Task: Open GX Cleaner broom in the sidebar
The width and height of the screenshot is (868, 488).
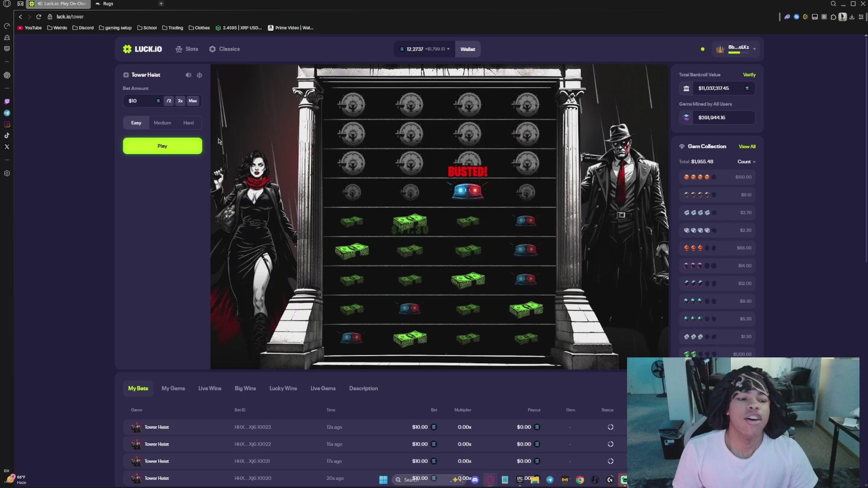Action: pyautogui.click(x=7, y=38)
